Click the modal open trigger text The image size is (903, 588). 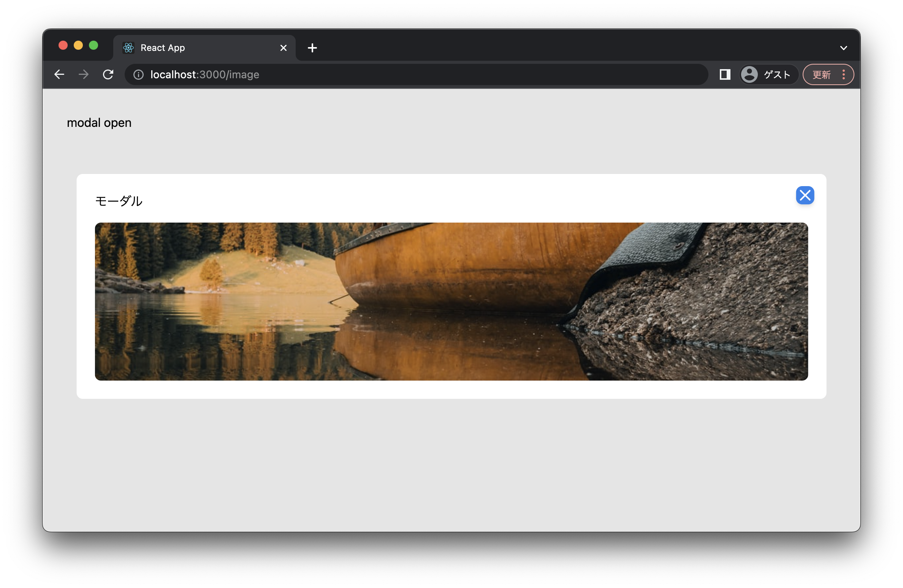(99, 122)
